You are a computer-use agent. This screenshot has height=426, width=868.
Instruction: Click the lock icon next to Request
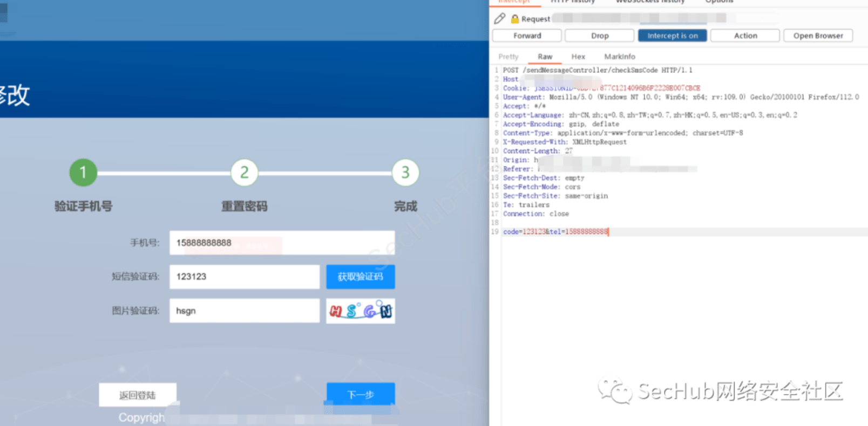tap(515, 19)
